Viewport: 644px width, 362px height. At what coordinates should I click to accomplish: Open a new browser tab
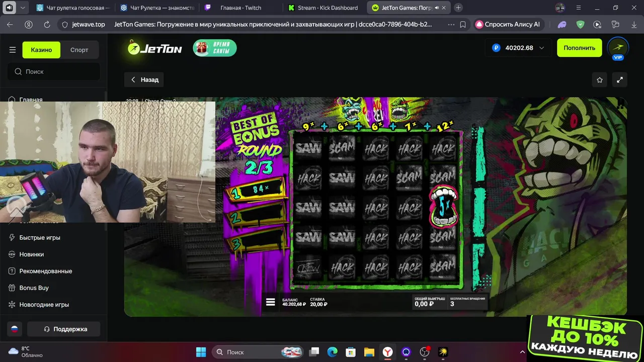458,8
